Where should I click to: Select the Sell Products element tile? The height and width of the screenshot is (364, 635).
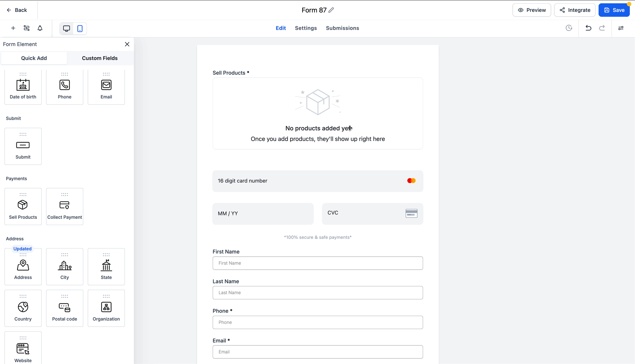click(x=23, y=207)
